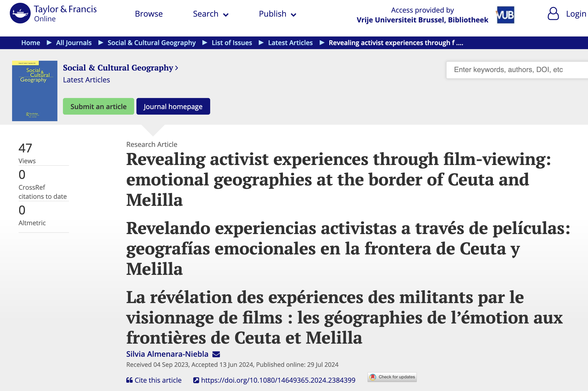588x391 pixels.
Task: Click the user profile Login icon
Action: (x=553, y=14)
